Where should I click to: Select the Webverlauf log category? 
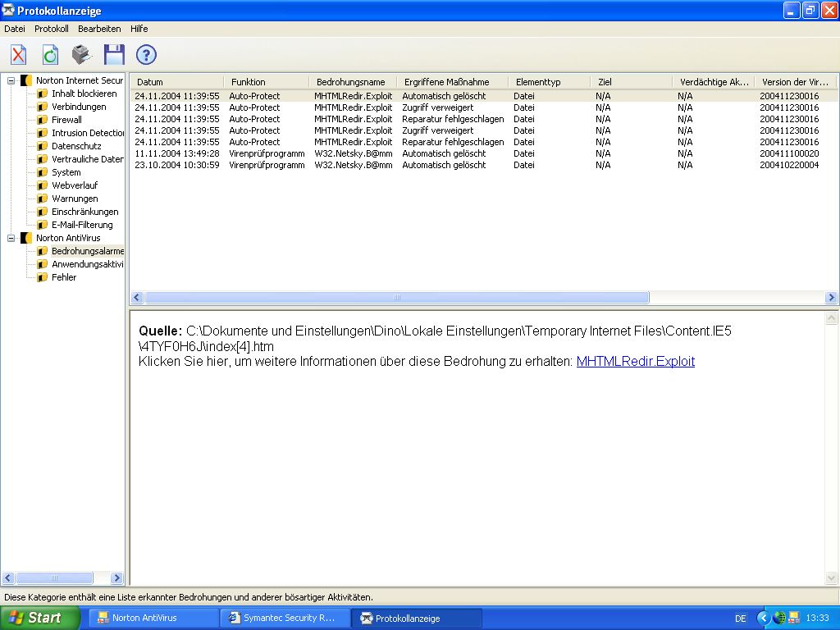tap(75, 185)
